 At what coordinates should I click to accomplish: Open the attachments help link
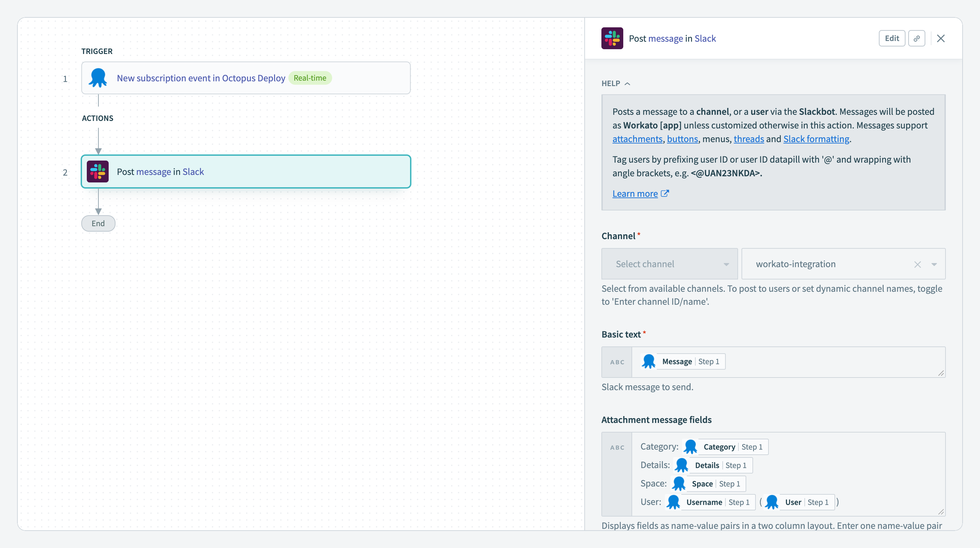(x=637, y=139)
